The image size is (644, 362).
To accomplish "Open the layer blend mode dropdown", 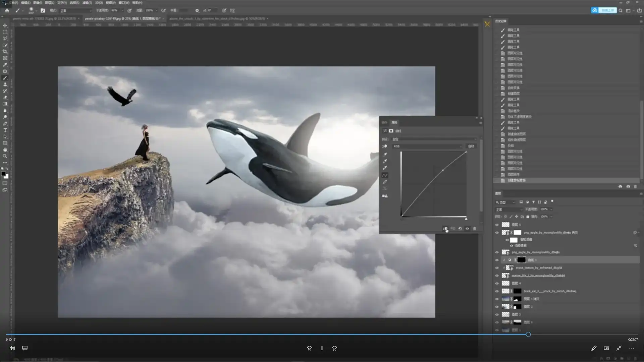I will click(509, 209).
